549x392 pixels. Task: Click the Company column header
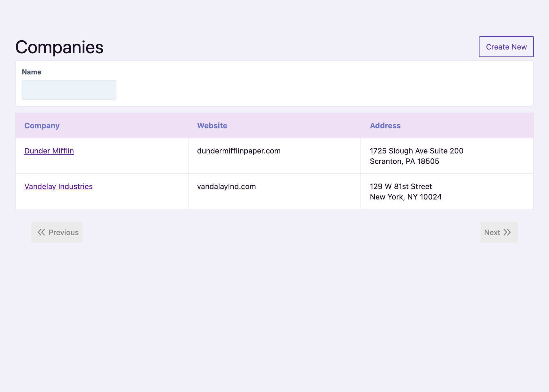[42, 126]
